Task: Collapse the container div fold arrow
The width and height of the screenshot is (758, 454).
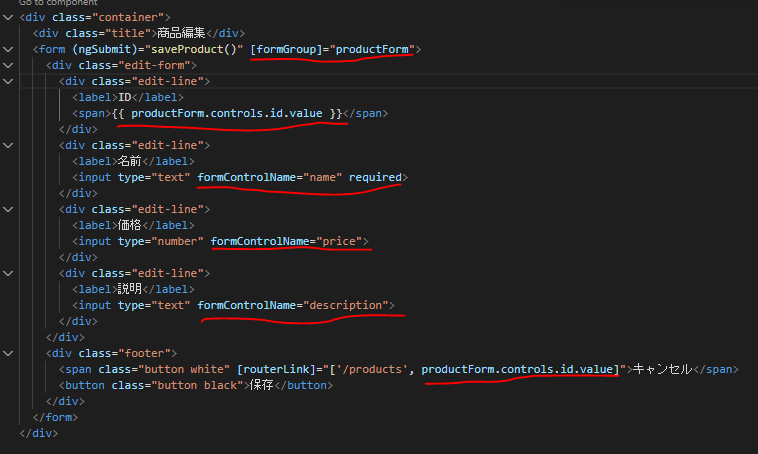Action: pyautogui.click(x=8, y=17)
